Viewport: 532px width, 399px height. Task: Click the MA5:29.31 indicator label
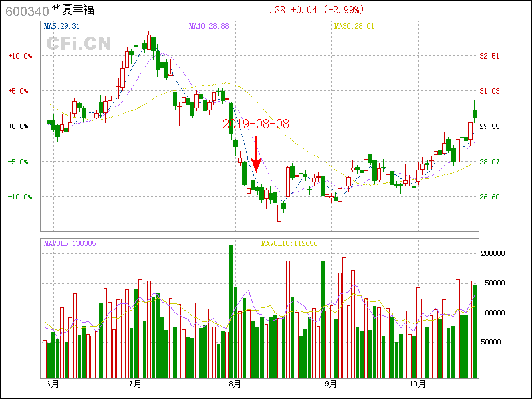click(62, 27)
